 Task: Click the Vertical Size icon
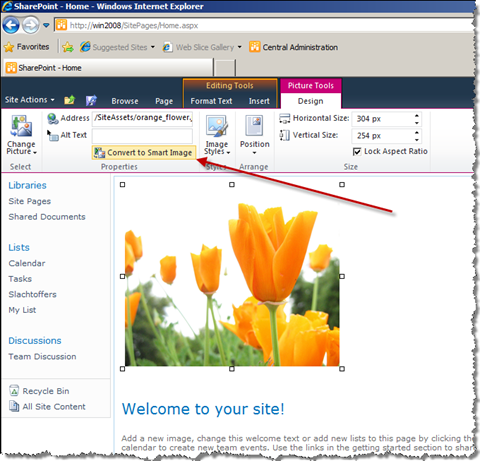click(x=284, y=135)
